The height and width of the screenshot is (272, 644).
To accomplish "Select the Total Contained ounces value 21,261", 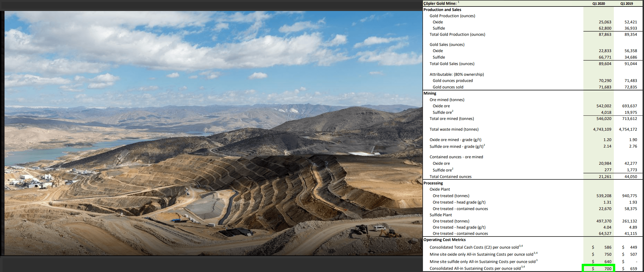I will pos(605,176).
